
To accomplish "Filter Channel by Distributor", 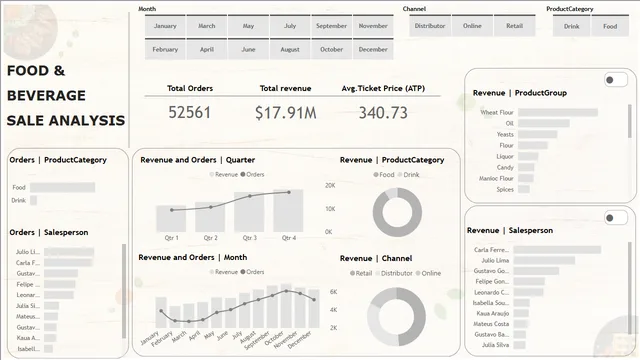I will (x=430, y=26).
